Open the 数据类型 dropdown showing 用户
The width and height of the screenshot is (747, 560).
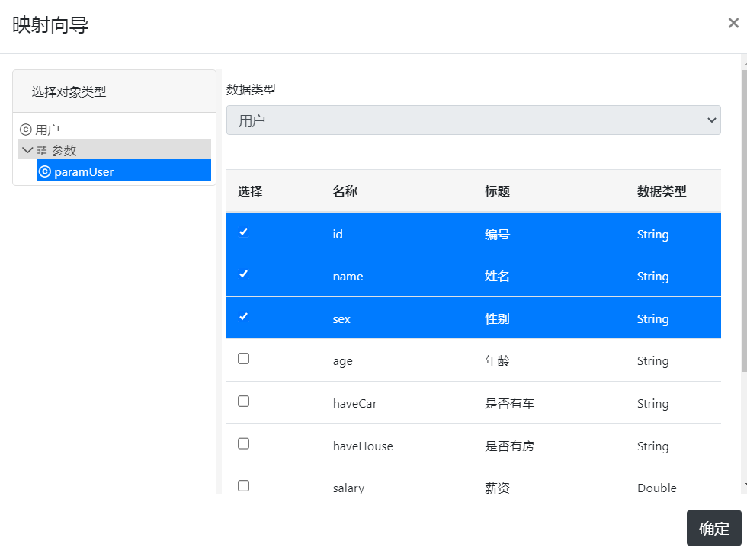click(473, 120)
